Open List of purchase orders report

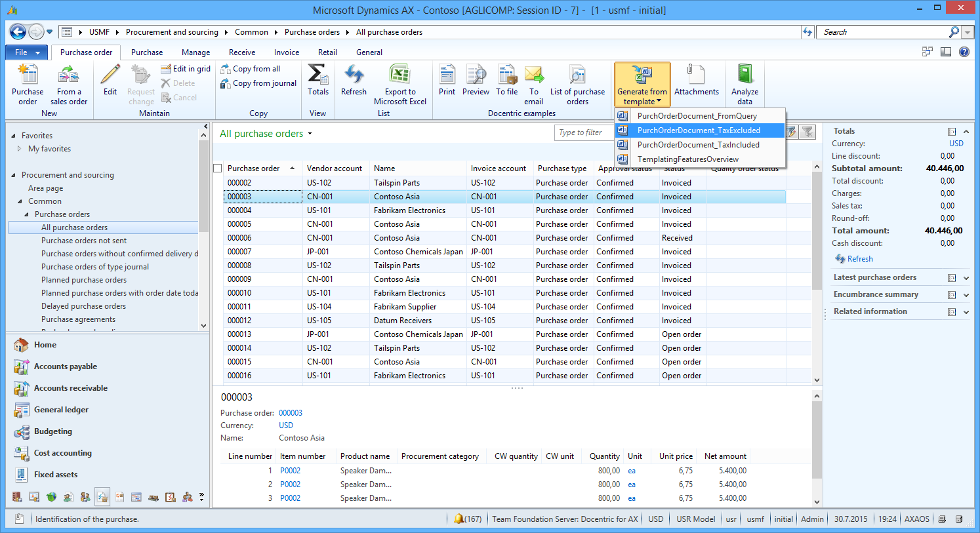pyautogui.click(x=577, y=85)
